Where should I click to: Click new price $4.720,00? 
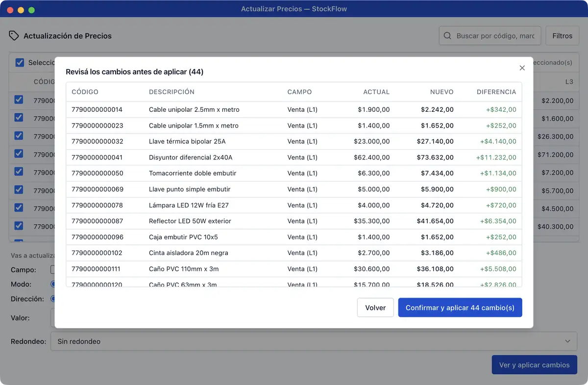point(437,205)
